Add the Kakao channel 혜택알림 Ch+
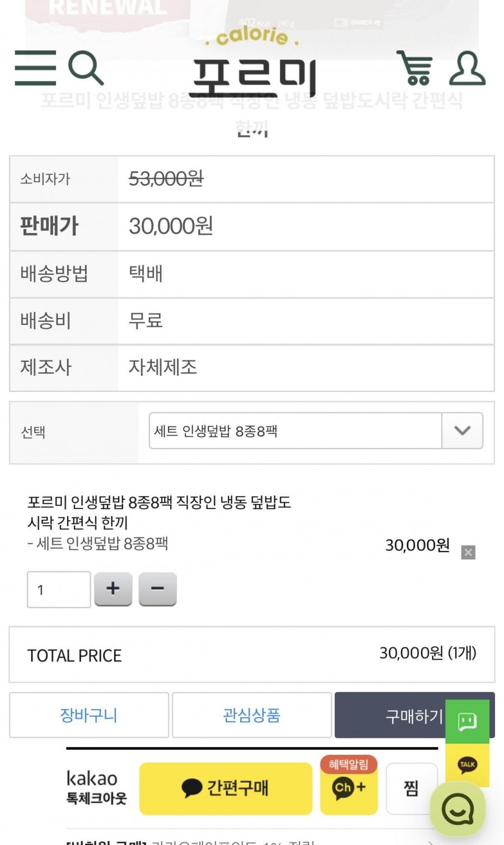 click(x=348, y=787)
